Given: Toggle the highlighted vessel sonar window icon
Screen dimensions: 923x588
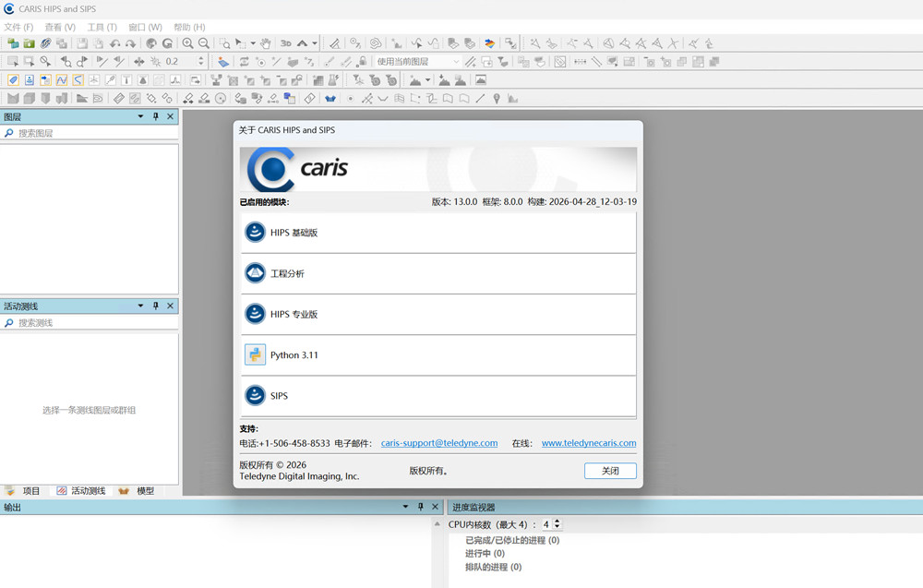Looking at the screenshot, I should coord(29,80).
